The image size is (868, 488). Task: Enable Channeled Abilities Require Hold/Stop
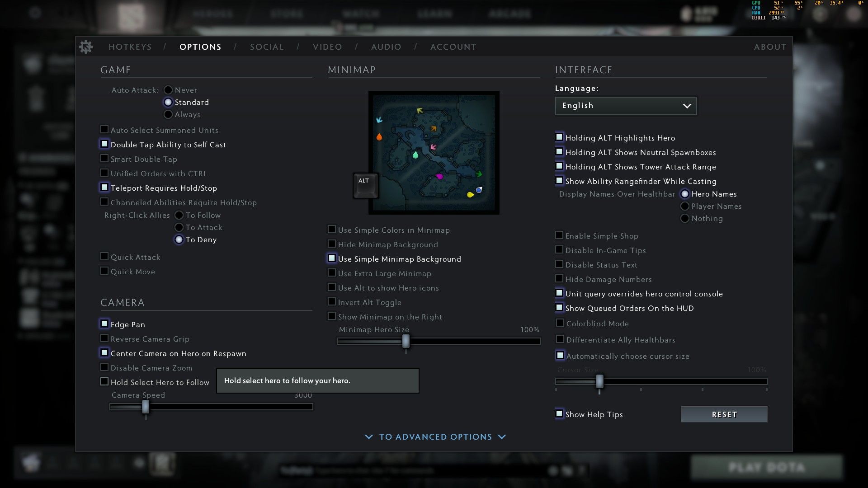pos(104,202)
